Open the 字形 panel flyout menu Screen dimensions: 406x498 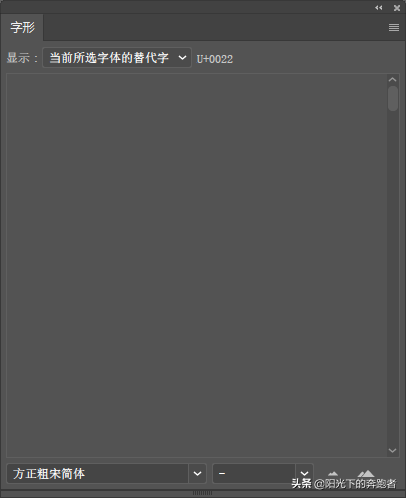[394, 27]
